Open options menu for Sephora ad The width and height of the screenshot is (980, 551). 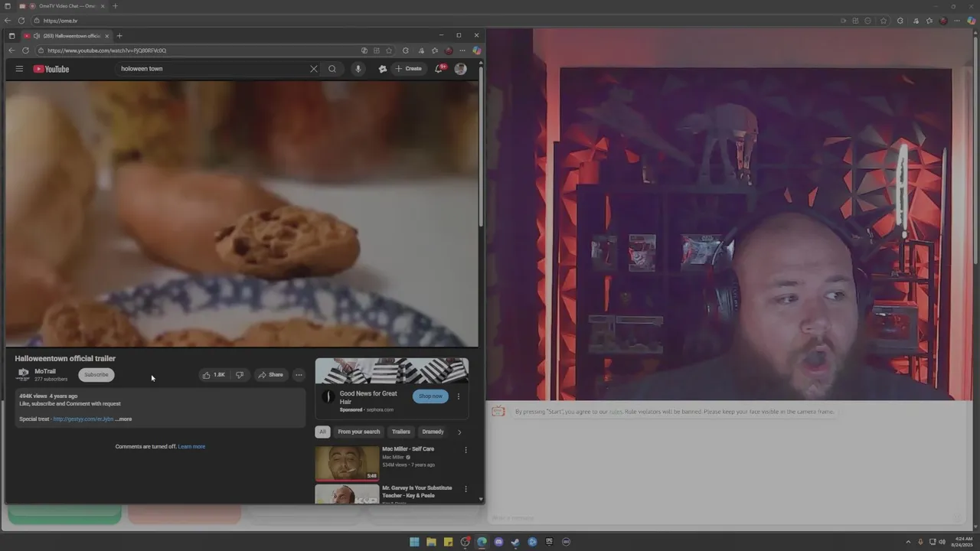pos(459,396)
